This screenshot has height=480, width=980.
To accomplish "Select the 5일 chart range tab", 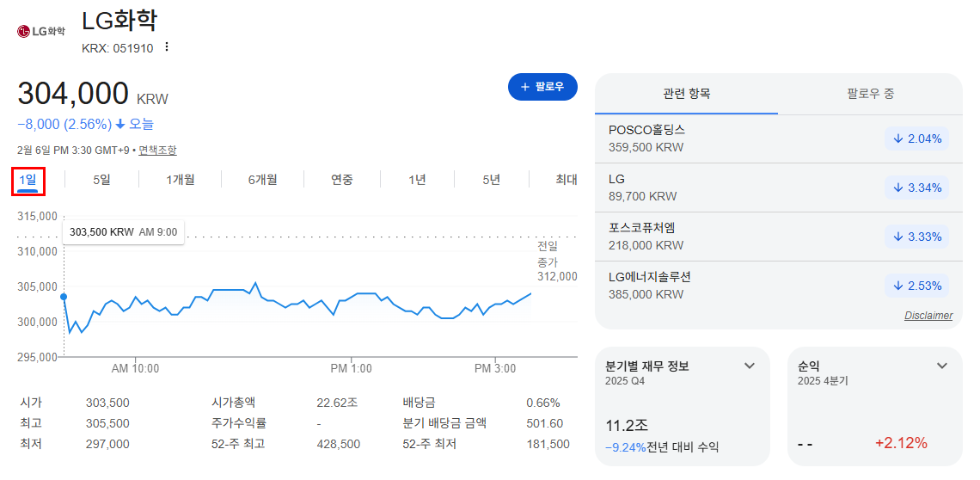I will 102,180.
